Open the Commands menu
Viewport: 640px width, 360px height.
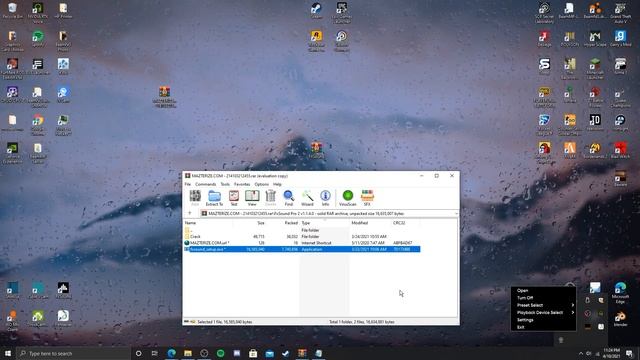205,184
